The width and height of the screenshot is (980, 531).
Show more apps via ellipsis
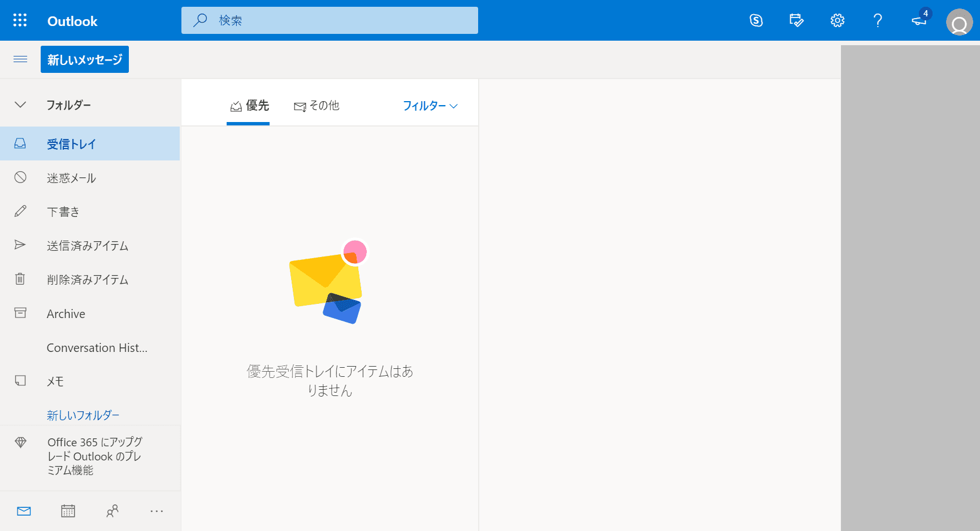[157, 511]
